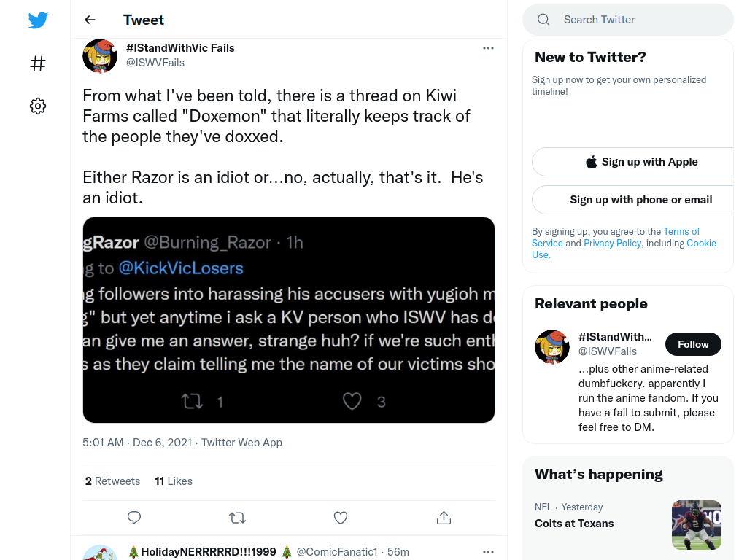View the 2 Retweets list
Image resolution: width=747 pixels, height=560 pixels.
click(x=112, y=481)
